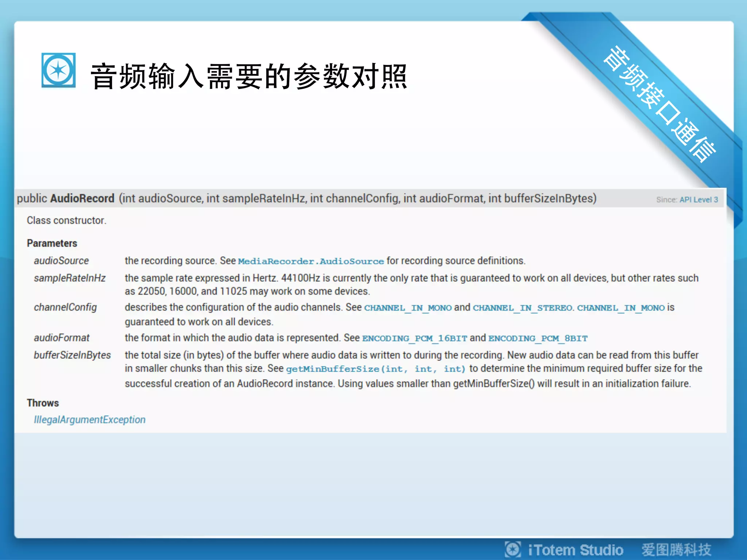Open the API Level 3 link
The image size is (747, 560).
pyautogui.click(x=698, y=200)
